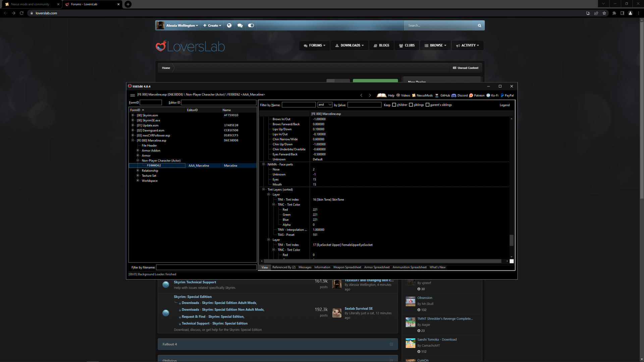
Task: Open the BLOGS page
Action: point(381,45)
